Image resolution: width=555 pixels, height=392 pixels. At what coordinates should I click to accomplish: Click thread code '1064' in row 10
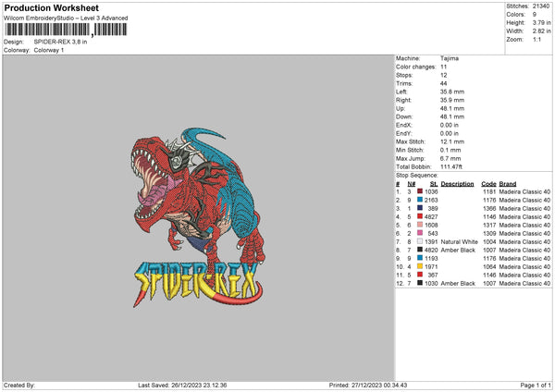coord(489,267)
